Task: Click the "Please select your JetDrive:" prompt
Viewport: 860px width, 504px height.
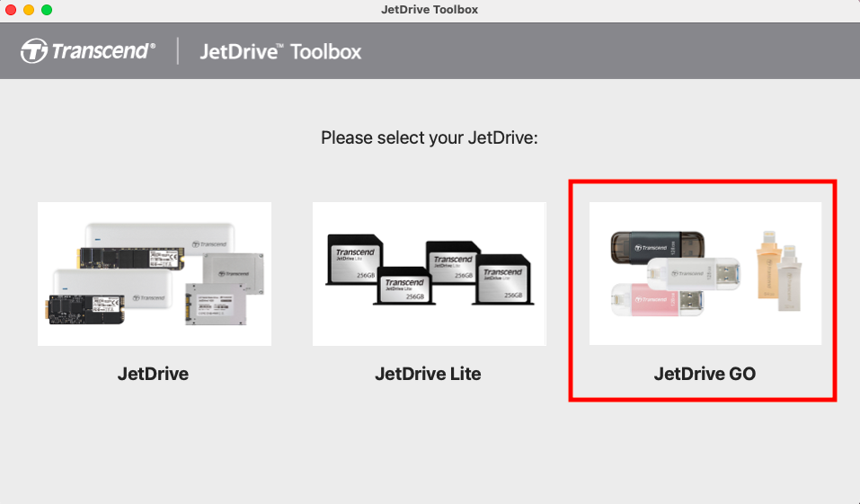Action: point(430,137)
